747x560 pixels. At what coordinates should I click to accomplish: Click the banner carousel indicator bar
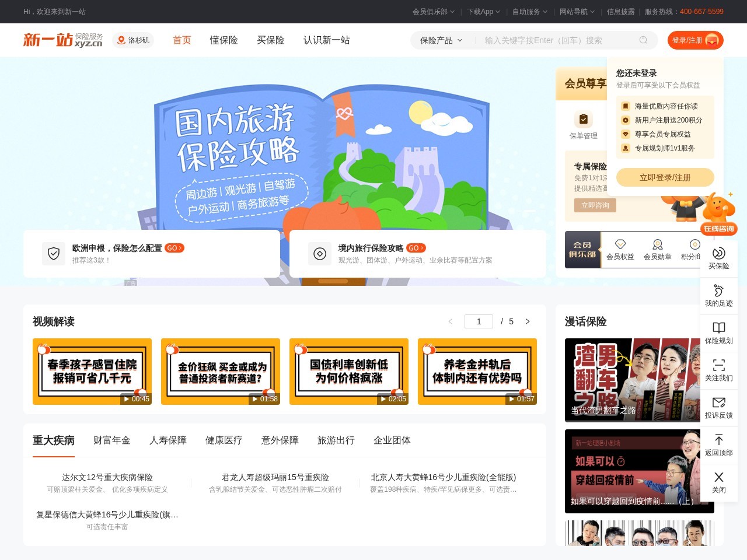[331, 281]
